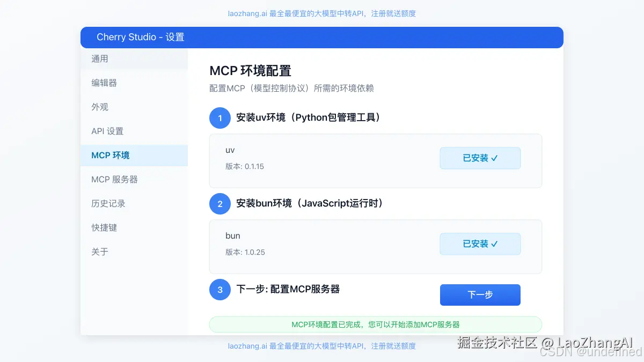Click the 下一步 button
Viewport: 644px width, 362px height.
pyautogui.click(x=480, y=295)
